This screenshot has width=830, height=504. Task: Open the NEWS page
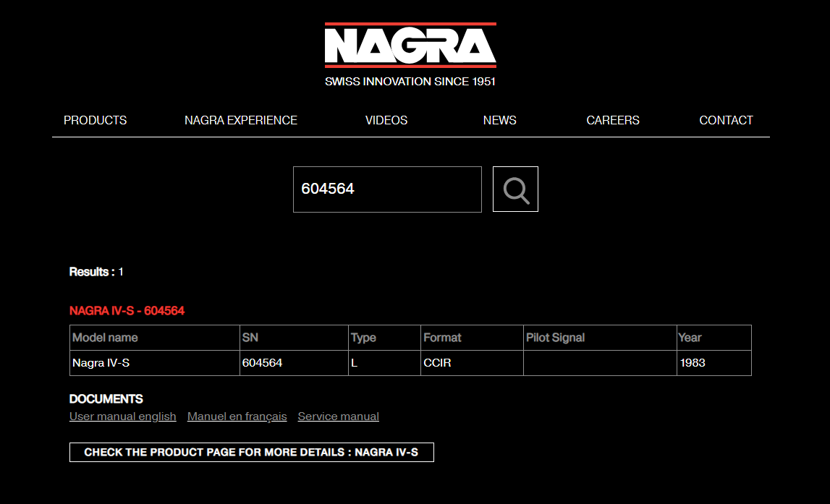point(500,121)
